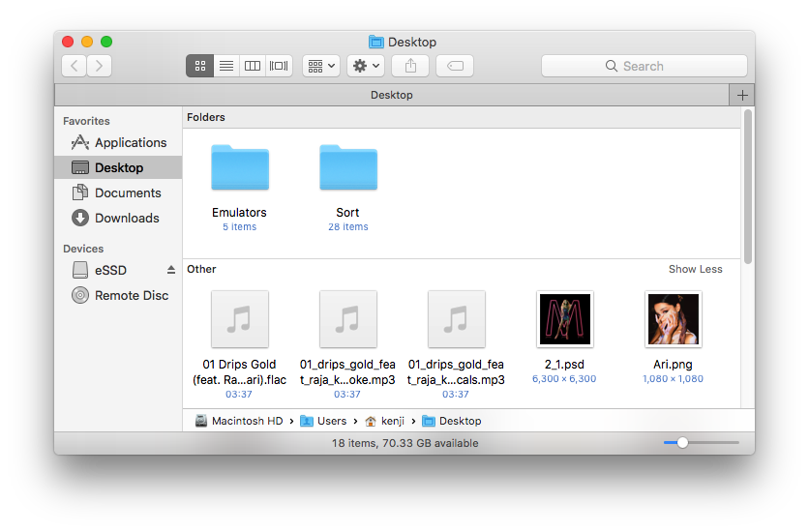Open Downloads in the sidebar

tap(119, 218)
